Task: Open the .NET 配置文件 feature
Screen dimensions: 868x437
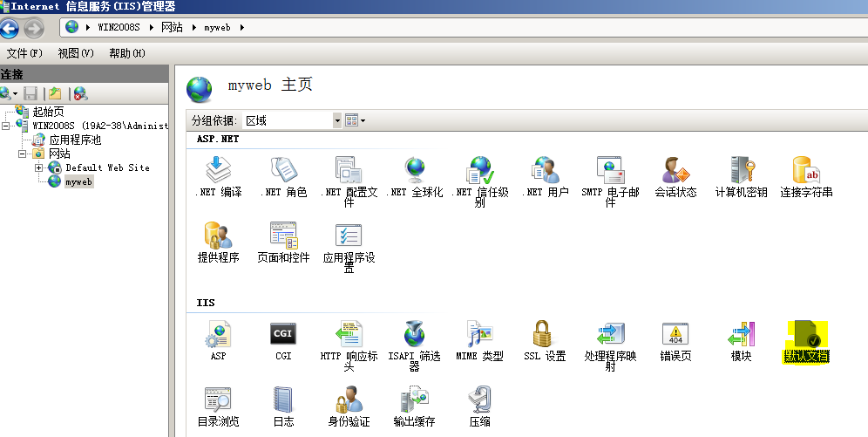Action: point(349,181)
